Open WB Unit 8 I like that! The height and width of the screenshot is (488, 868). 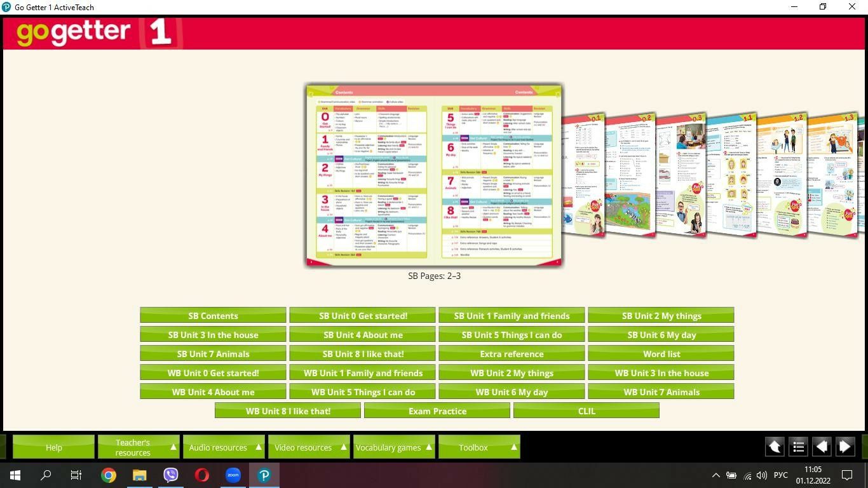(288, 410)
